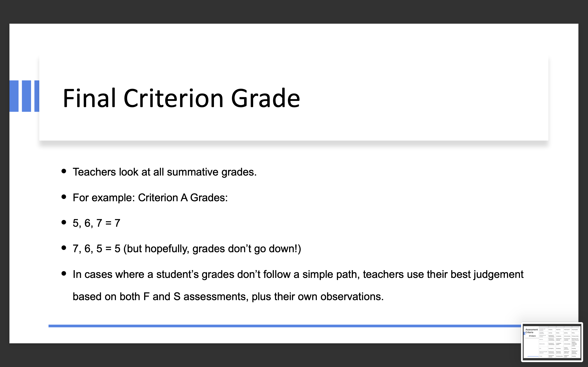Image resolution: width=588 pixels, height=367 pixels.
Task: Click the 'In cases where a student's grades' line
Action: click(x=298, y=274)
